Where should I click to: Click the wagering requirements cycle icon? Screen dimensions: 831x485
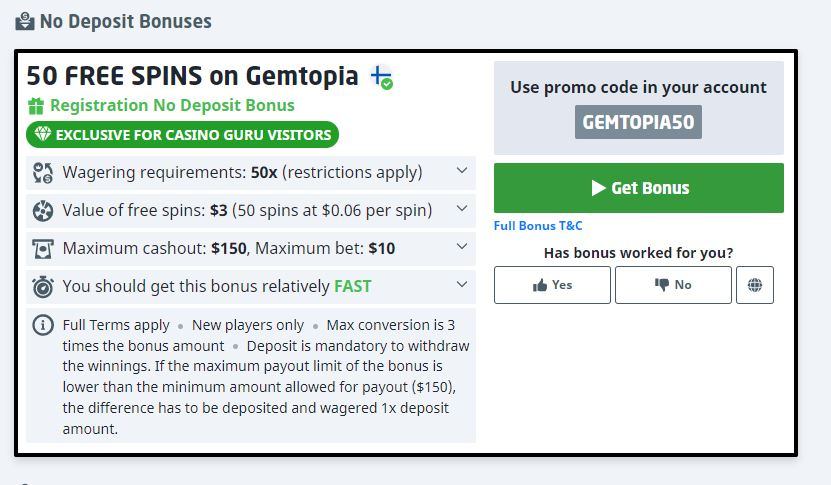coord(42,172)
